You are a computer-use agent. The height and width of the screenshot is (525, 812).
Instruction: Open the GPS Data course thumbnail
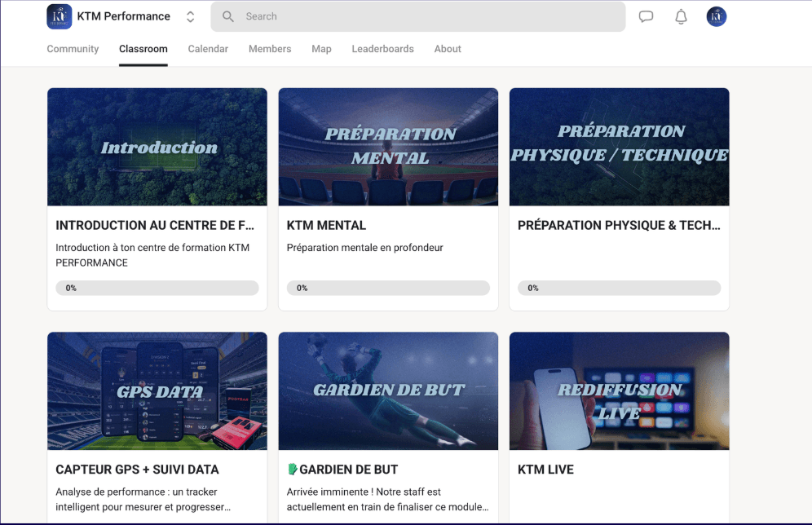[x=157, y=391]
